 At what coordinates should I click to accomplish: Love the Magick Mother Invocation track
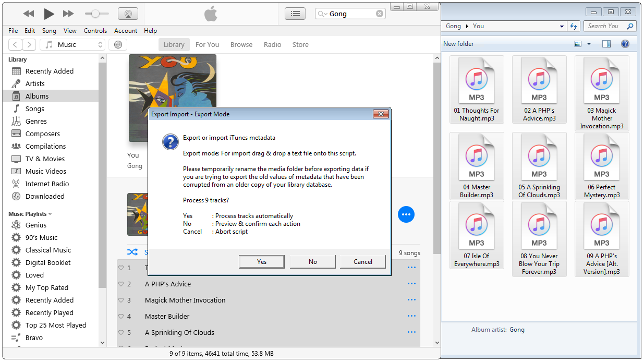(x=121, y=300)
